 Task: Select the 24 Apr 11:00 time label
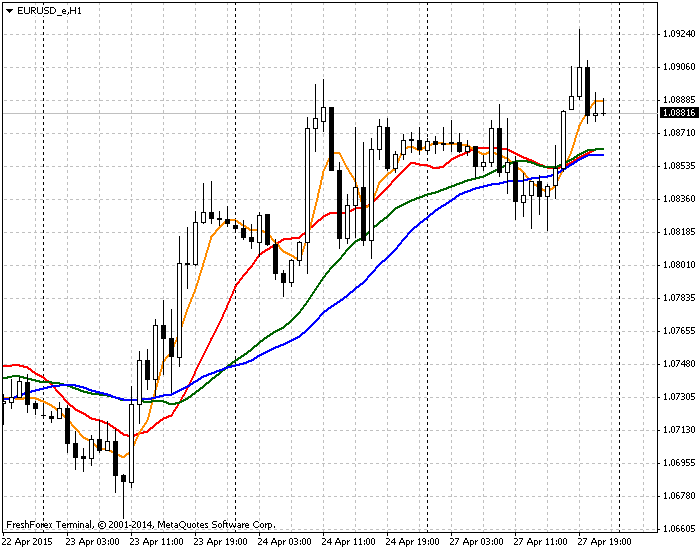point(349,542)
